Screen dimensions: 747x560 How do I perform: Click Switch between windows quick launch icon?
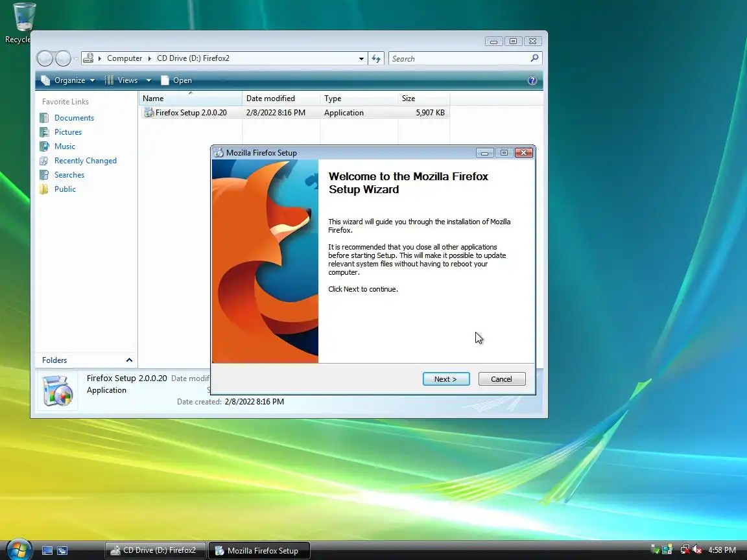pos(62,550)
